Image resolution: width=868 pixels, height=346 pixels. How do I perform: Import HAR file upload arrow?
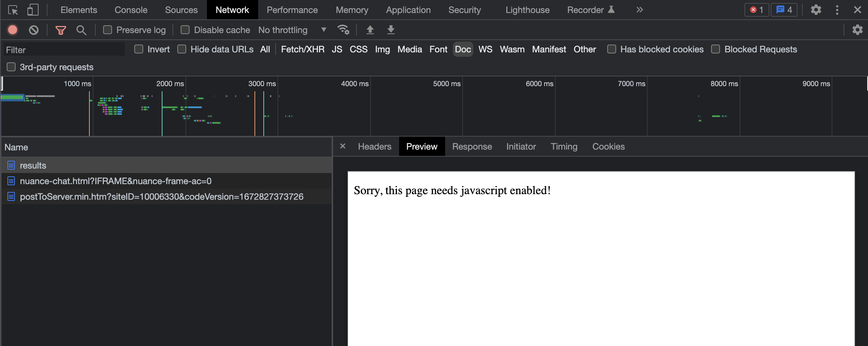pos(370,30)
